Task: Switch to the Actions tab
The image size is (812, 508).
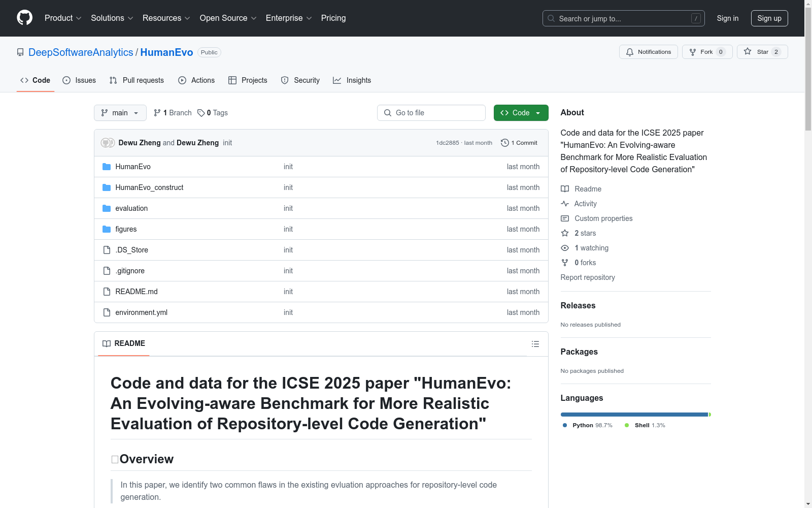Action: click(x=196, y=80)
